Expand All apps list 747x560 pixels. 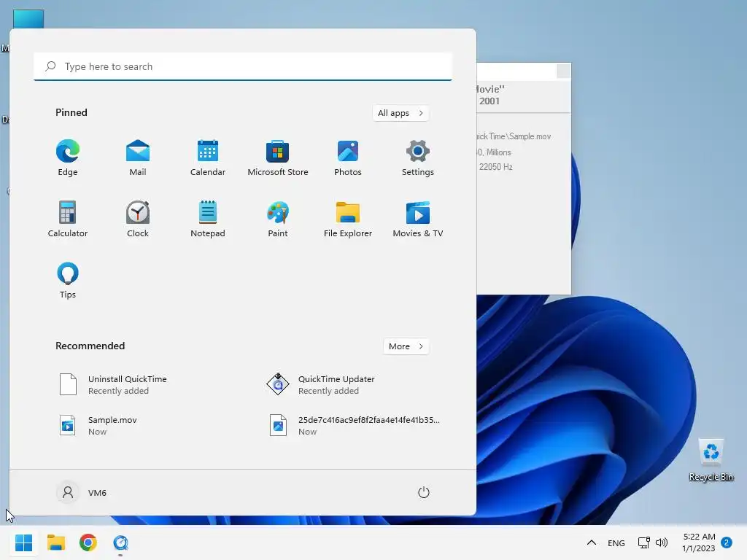tap(400, 113)
